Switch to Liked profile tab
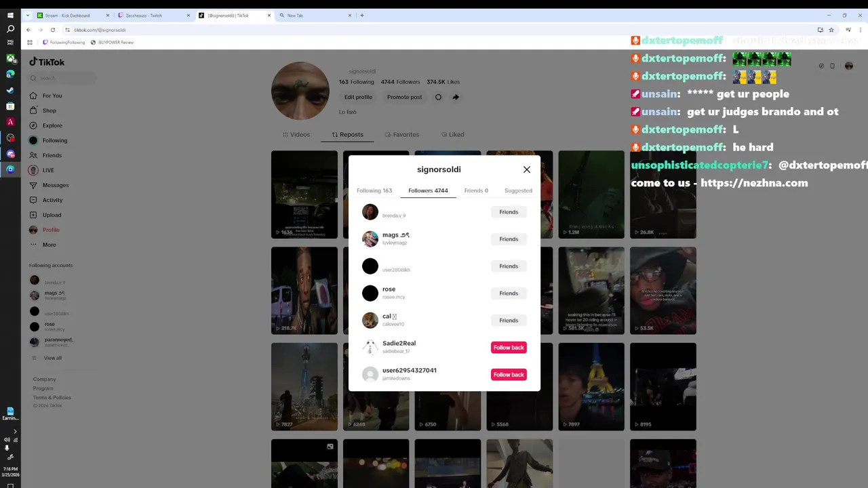Image resolution: width=868 pixels, height=488 pixels. (x=453, y=134)
